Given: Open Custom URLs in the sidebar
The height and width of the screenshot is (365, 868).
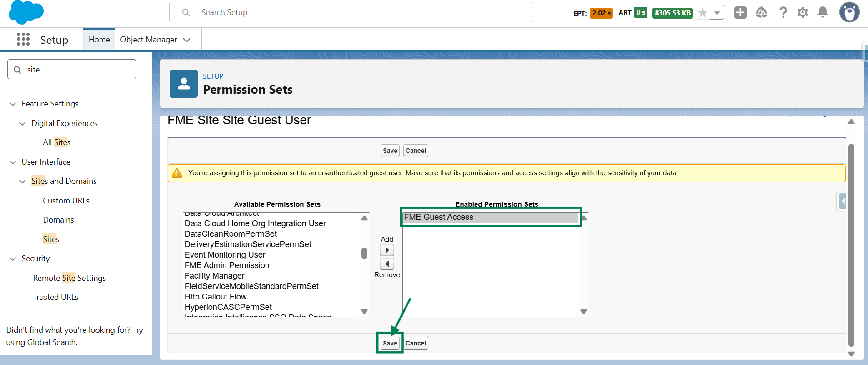Looking at the screenshot, I should point(66,201).
